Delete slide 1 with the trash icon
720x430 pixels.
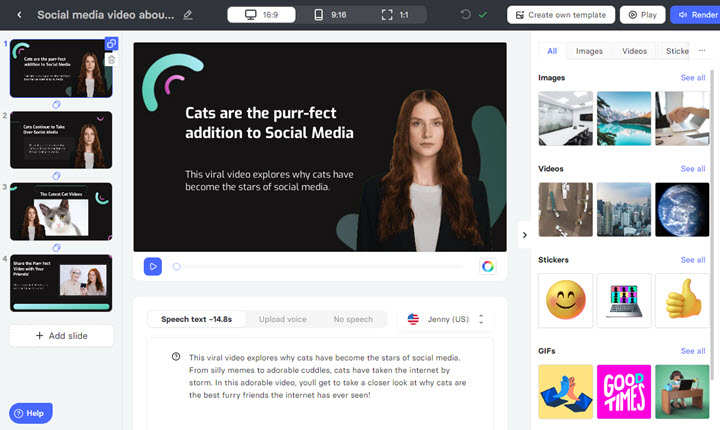[111, 60]
